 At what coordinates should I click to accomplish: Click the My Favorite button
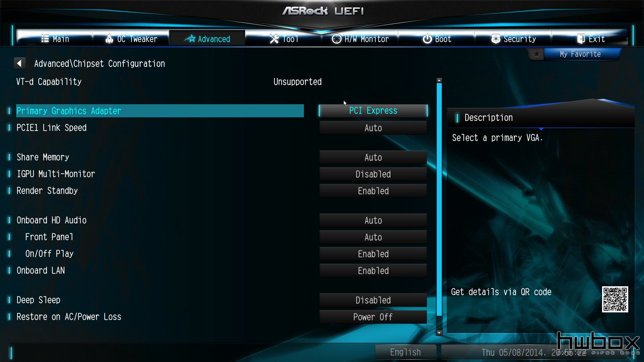click(581, 54)
